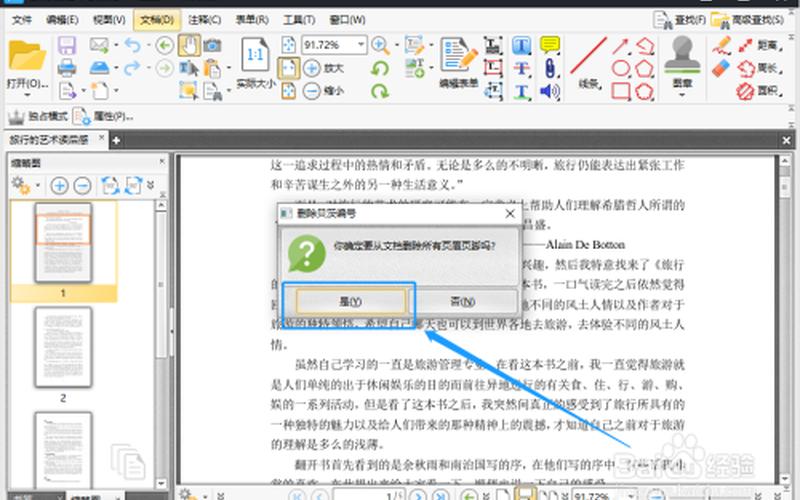Screen dimensions: 800x500
Task: Open 属性(P) properties
Action: tap(103, 116)
